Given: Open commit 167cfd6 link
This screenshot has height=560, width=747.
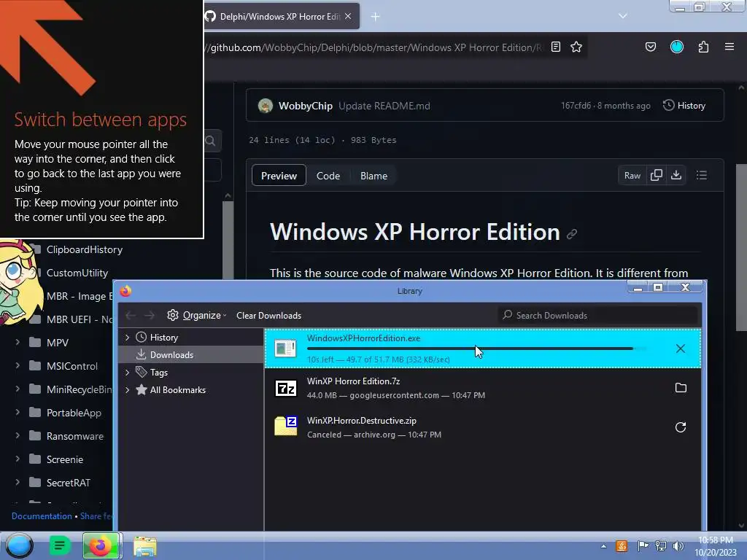Looking at the screenshot, I should click(x=576, y=106).
